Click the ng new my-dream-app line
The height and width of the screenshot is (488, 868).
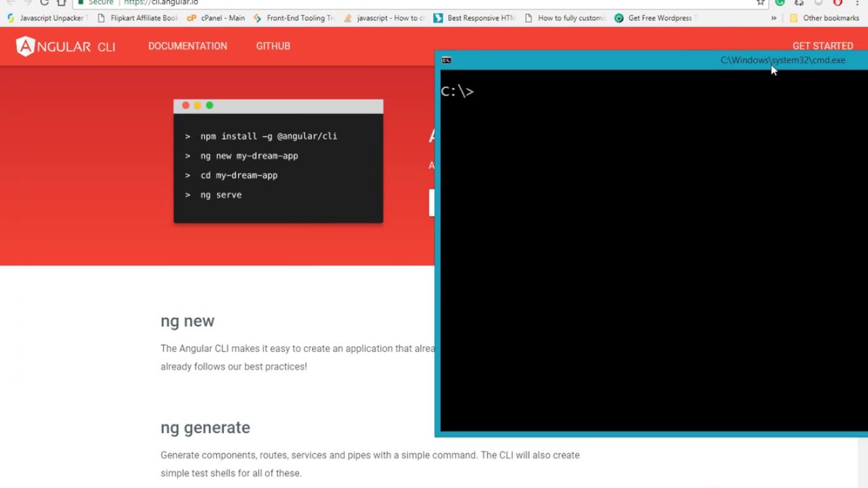click(241, 156)
